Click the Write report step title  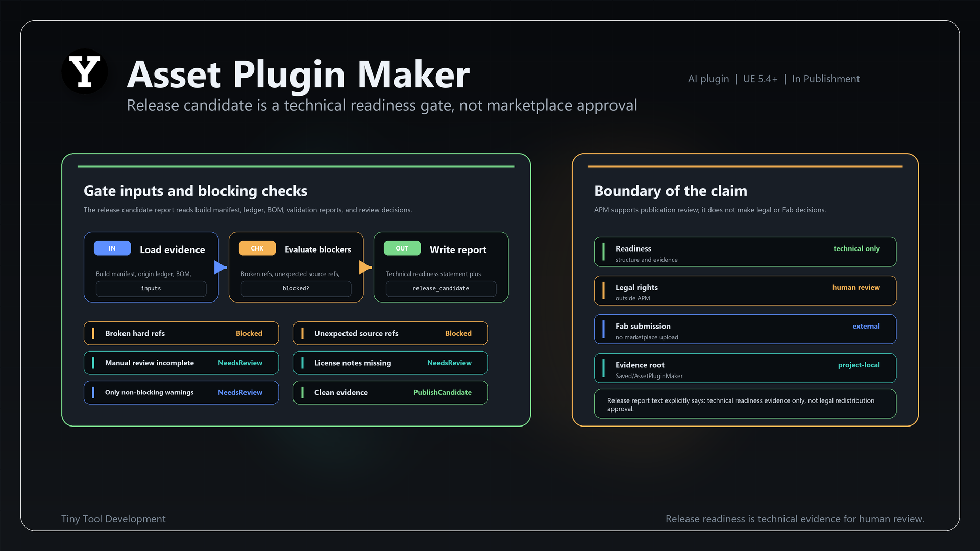point(458,249)
